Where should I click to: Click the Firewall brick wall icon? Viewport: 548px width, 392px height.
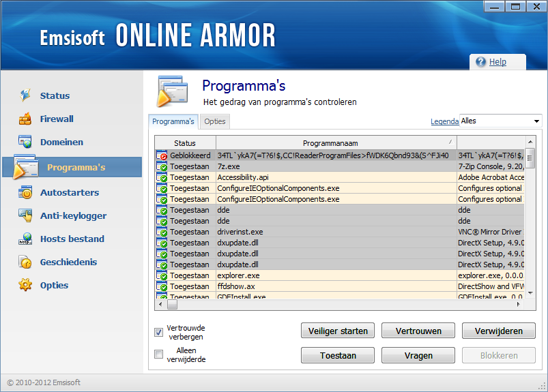(25, 119)
